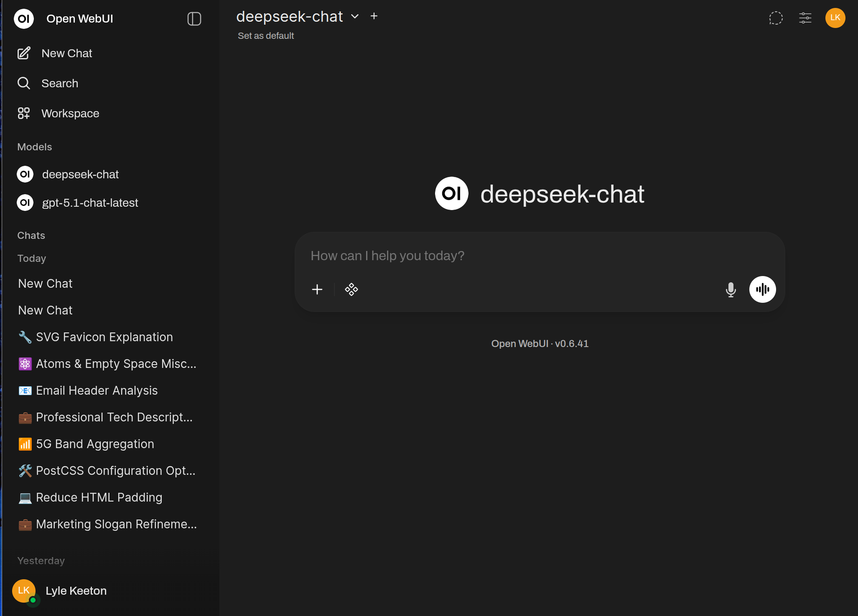The height and width of the screenshot is (616, 858).
Task: Click inside the How can I help you today input
Action: click(x=502, y=256)
